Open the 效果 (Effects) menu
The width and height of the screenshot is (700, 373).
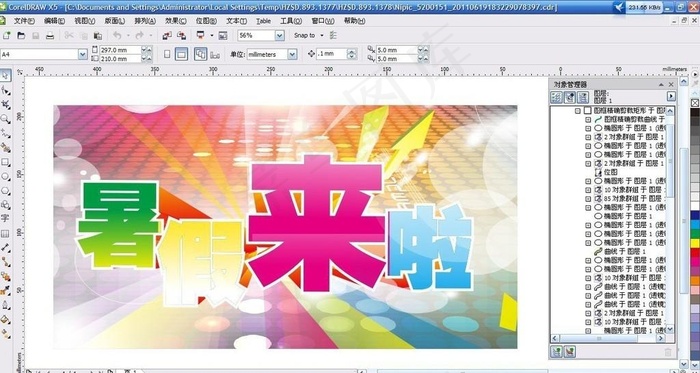(176, 21)
